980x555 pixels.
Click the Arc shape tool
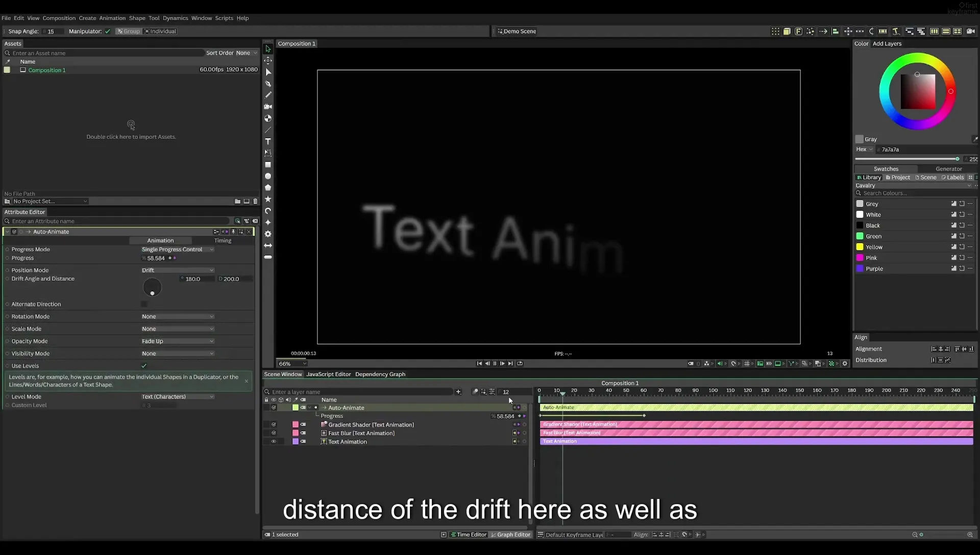[268, 211]
